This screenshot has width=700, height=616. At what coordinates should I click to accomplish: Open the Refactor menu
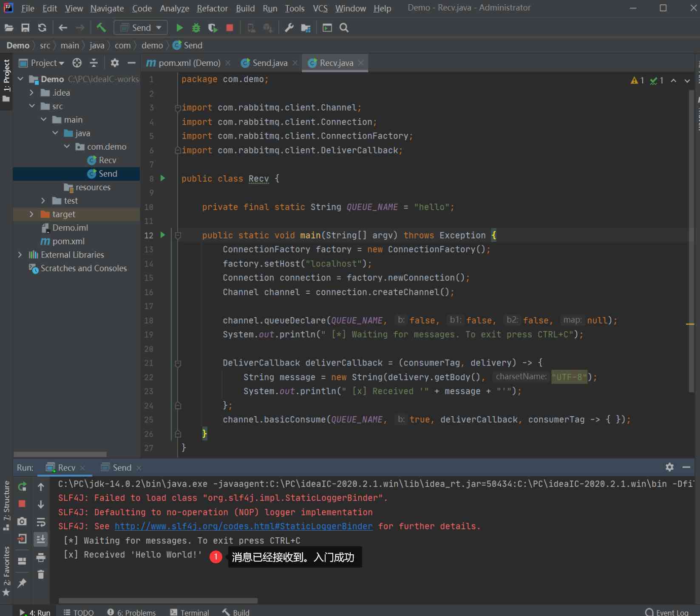pyautogui.click(x=212, y=9)
